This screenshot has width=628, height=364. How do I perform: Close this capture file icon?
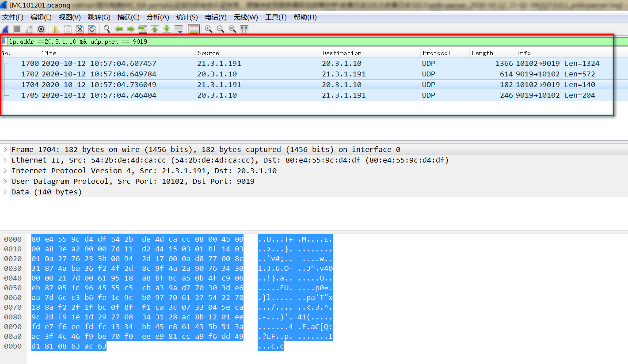pos(80,29)
